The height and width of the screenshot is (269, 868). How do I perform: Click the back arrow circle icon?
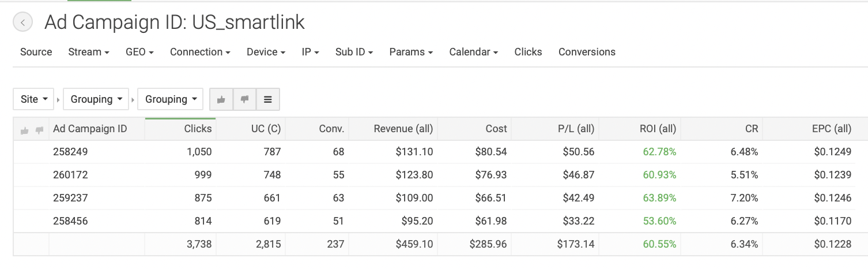[x=22, y=23]
